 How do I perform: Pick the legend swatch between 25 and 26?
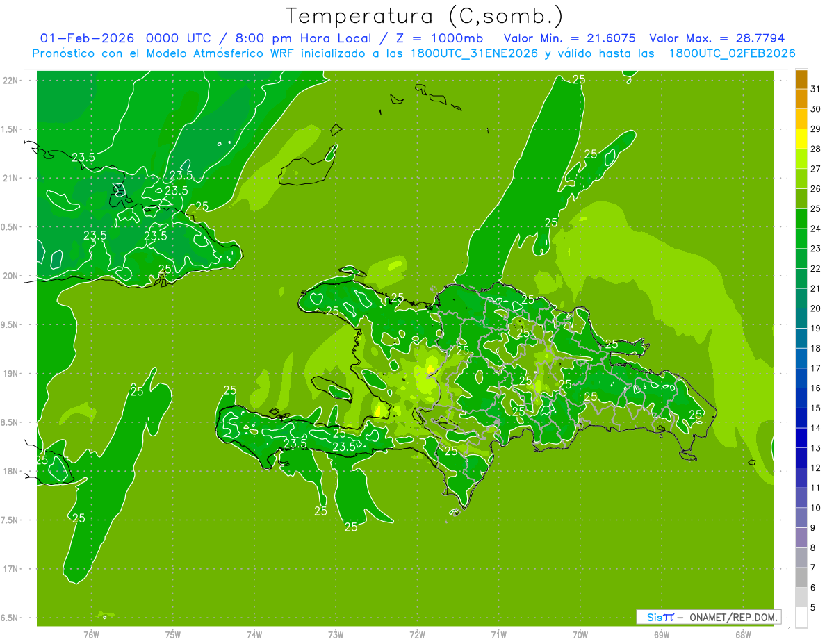click(x=801, y=199)
